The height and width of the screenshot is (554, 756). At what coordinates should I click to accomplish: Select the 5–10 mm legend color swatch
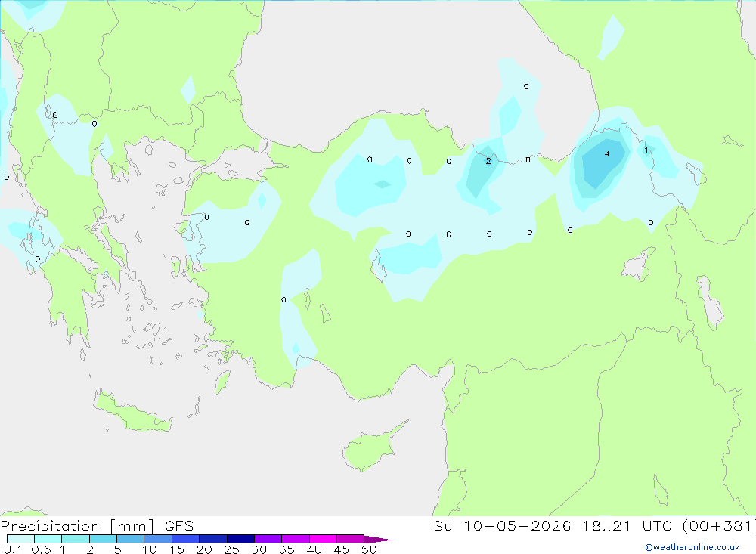pyautogui.click(x=131, y=539)
